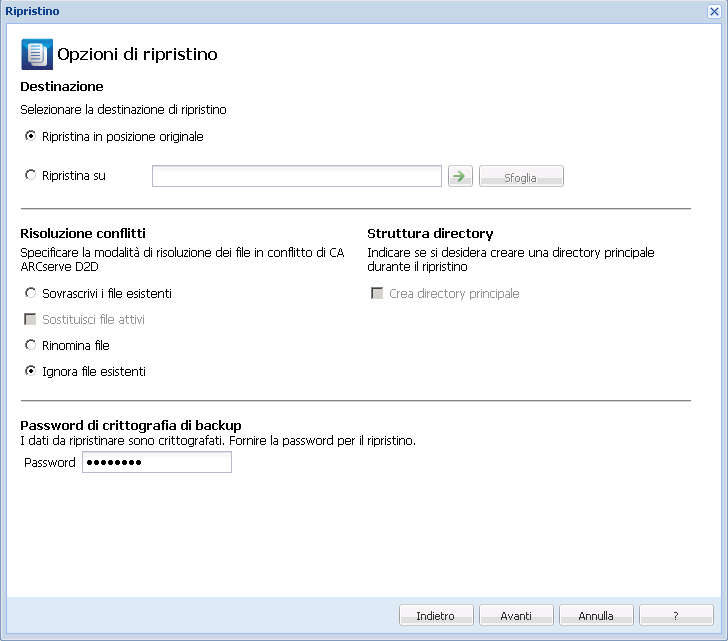Click the Ripristino title bar text

(x=32, y=11)
